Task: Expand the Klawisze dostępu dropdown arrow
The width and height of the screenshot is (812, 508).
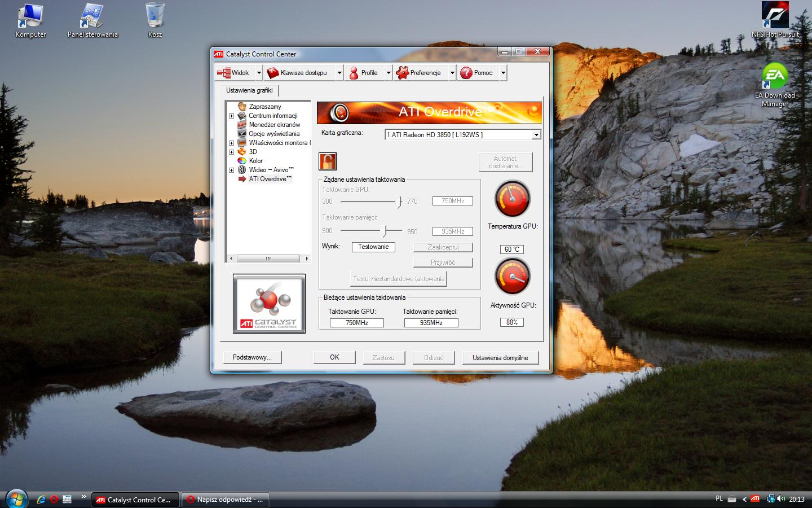Action: (339, 73)
